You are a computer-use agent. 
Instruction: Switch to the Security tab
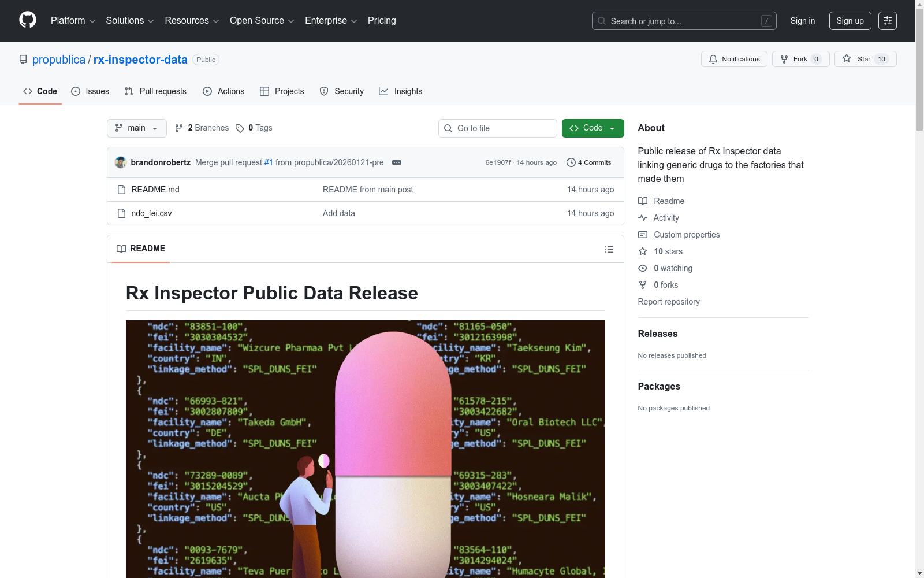click(x=342, y=91)
